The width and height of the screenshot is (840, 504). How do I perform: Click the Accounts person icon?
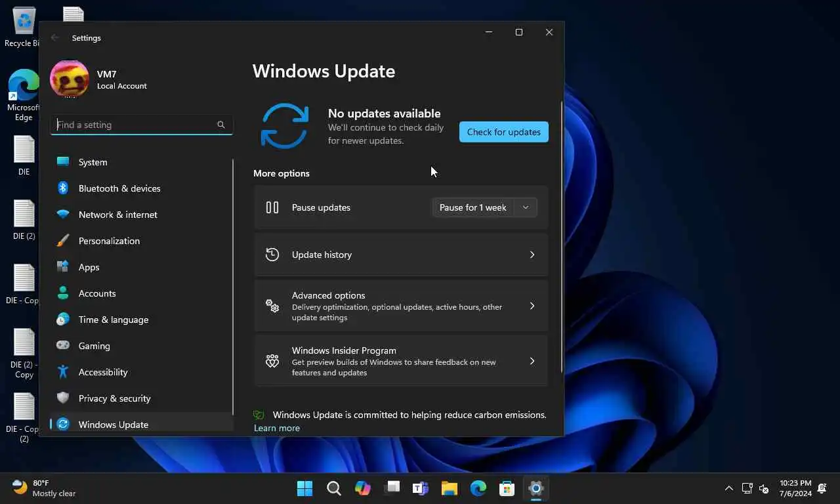click(63, 293)
